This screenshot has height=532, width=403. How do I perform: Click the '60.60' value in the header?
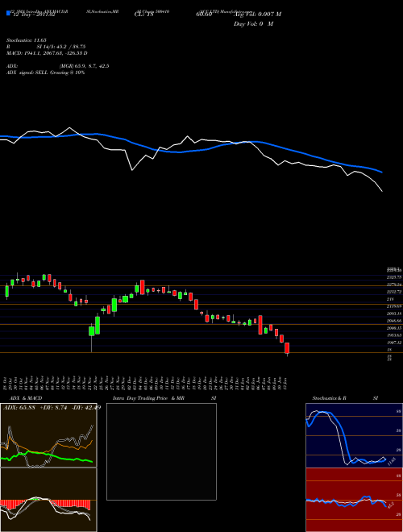click(204, 15)
